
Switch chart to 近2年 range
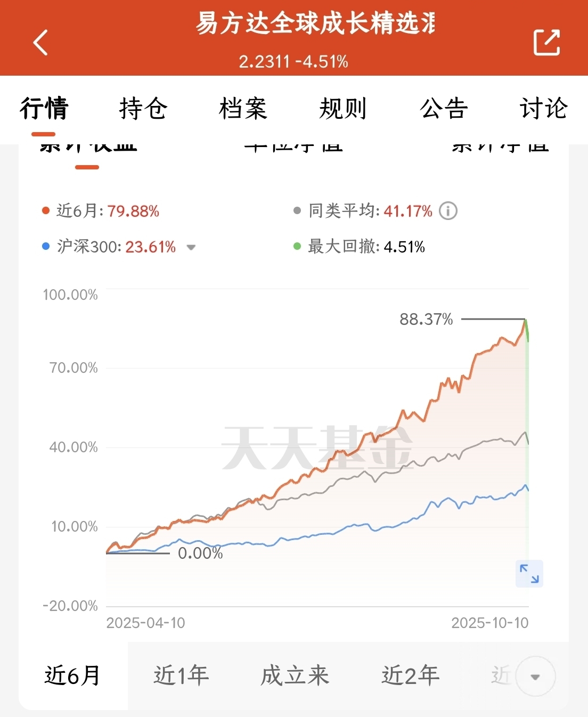(410, 675)
